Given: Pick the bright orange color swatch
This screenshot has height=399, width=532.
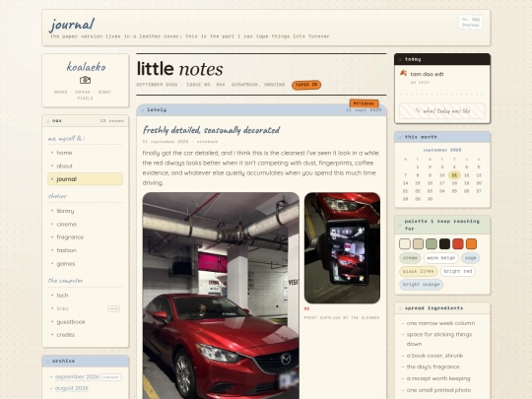Looking at the screenshot, I should point(471,243).
